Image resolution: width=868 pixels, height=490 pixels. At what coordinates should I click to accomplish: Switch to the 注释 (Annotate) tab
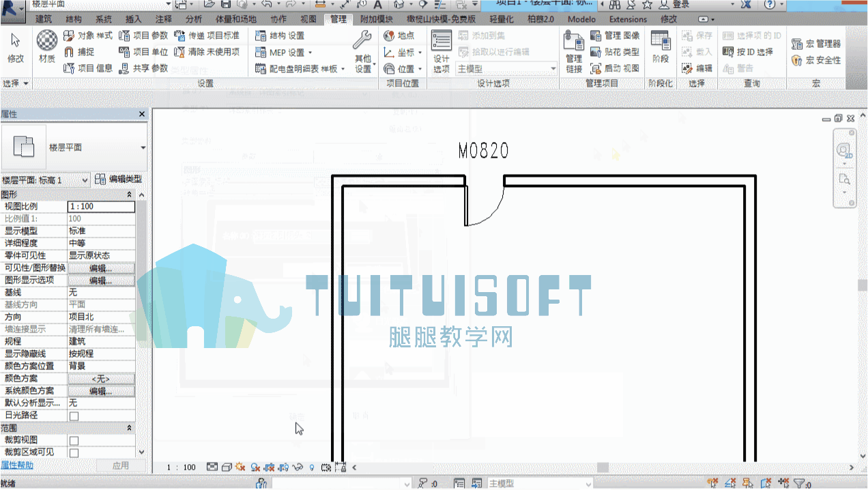(164, 19)
